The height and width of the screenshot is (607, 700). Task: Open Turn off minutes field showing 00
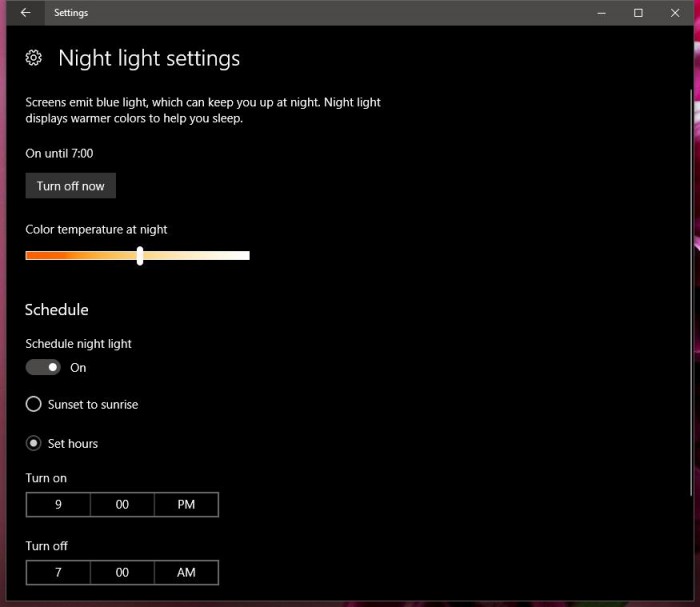coord(122,572)
